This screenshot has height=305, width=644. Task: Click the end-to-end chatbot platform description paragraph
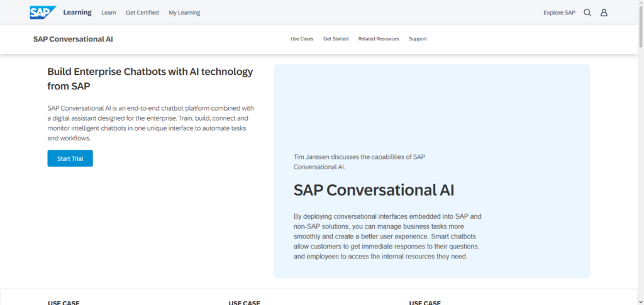pos(151,123)
